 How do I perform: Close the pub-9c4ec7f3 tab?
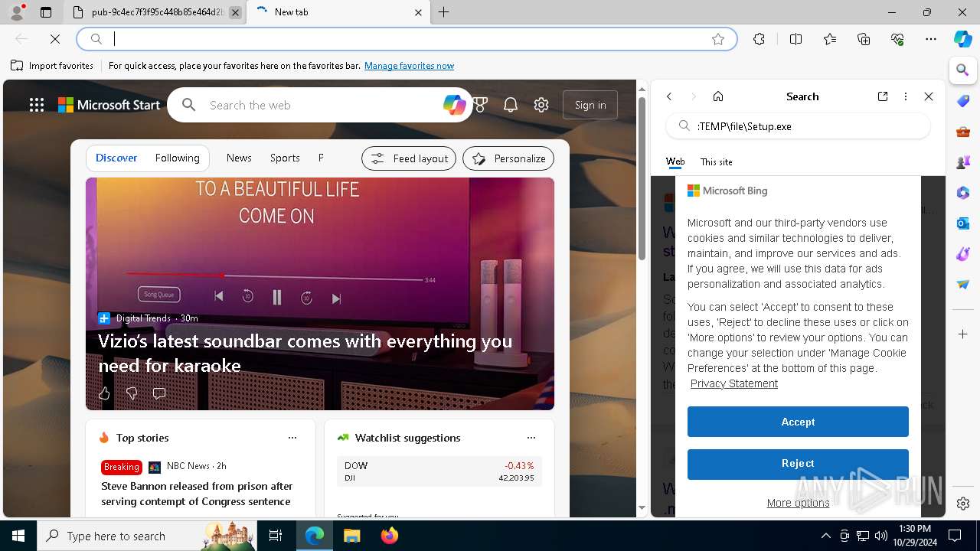pos(235,12)
